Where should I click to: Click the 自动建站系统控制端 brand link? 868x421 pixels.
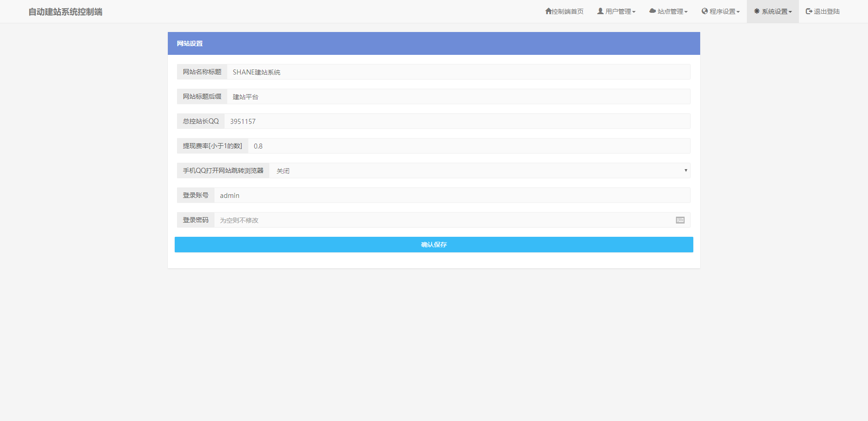[x=65, y=12]
